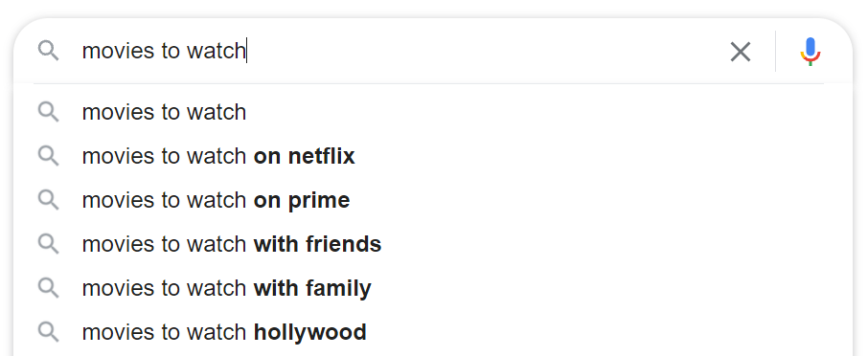868x356 pixels.
Task: Click magnifier icon beside first plain suggestion
Action: 48,112
